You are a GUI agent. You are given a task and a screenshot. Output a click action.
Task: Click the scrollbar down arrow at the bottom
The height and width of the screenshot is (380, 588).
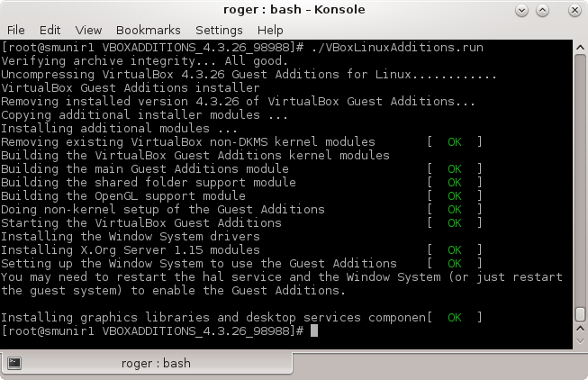[x=580, y=341]
